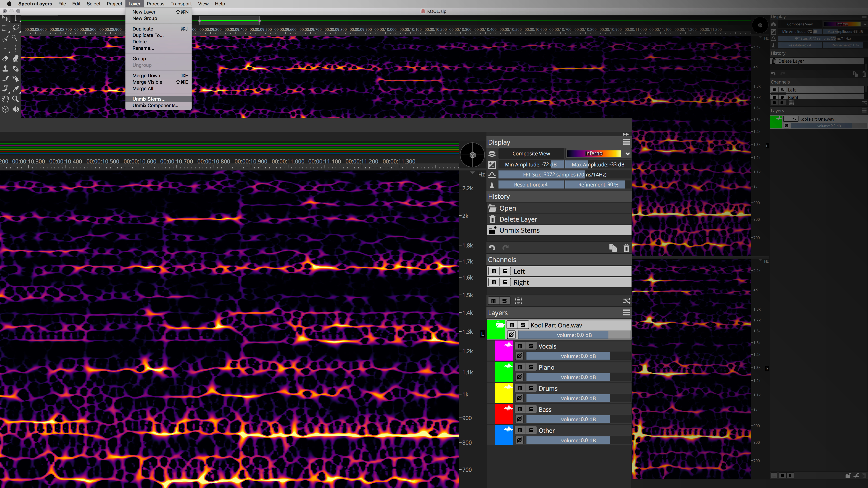
Task: Click the Eyedropper tool
Action: (15, 89)
